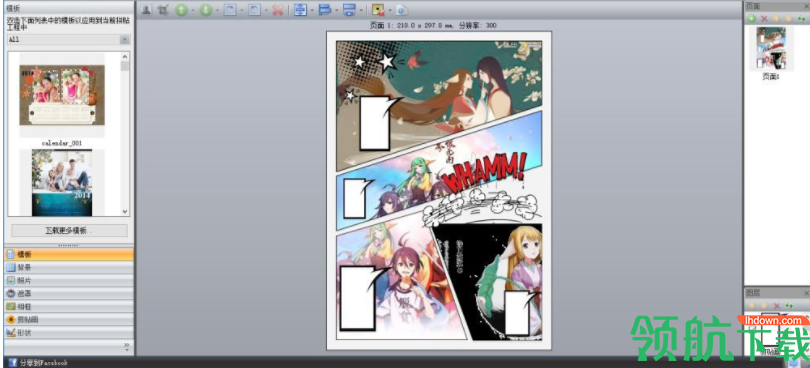Open the 模板 tab in sidebar
This screenshot has height=368, width=810.
[69, 254]
